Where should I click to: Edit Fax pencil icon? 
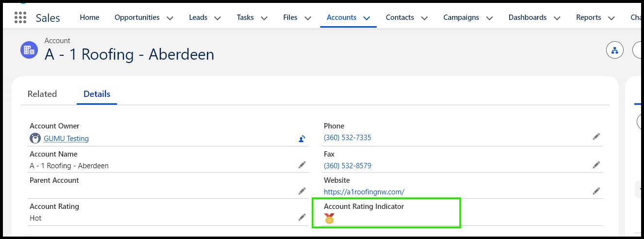(x=596, y=165)
